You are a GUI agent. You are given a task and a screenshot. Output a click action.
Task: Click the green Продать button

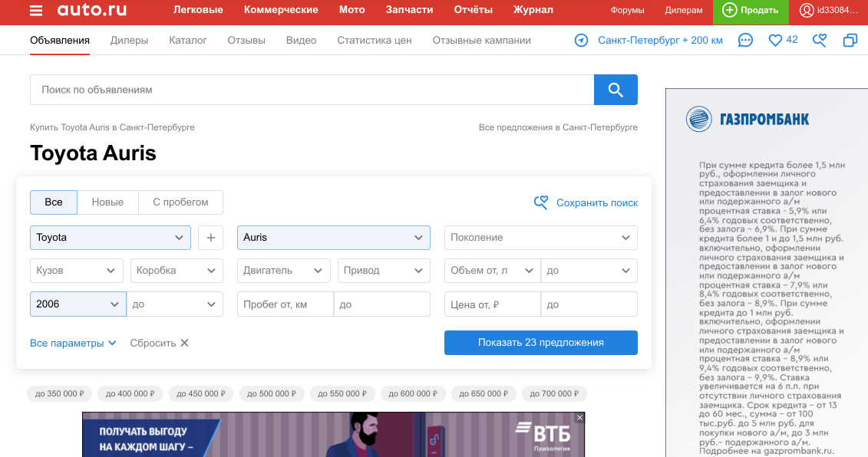pyautogui.click(x=750, y=11)
